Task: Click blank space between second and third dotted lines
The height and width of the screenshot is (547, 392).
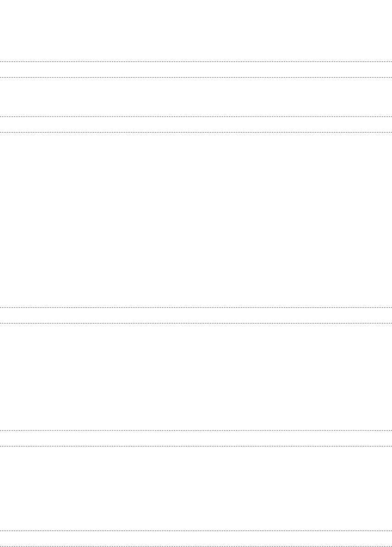Action: pyautogui.click(x=196, y=97)
